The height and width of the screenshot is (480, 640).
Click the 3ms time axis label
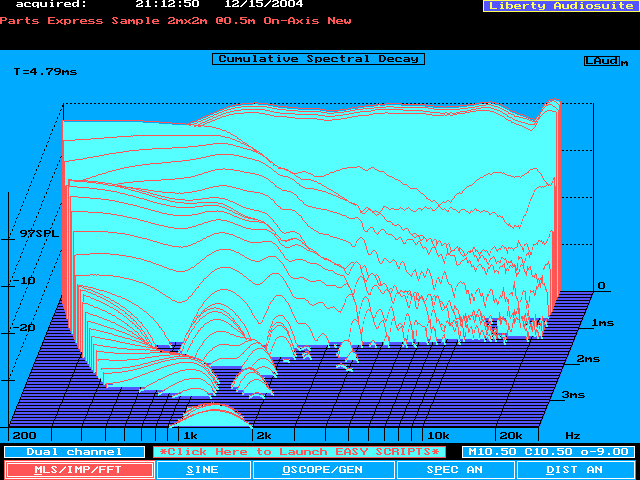[x=573, y=395]
